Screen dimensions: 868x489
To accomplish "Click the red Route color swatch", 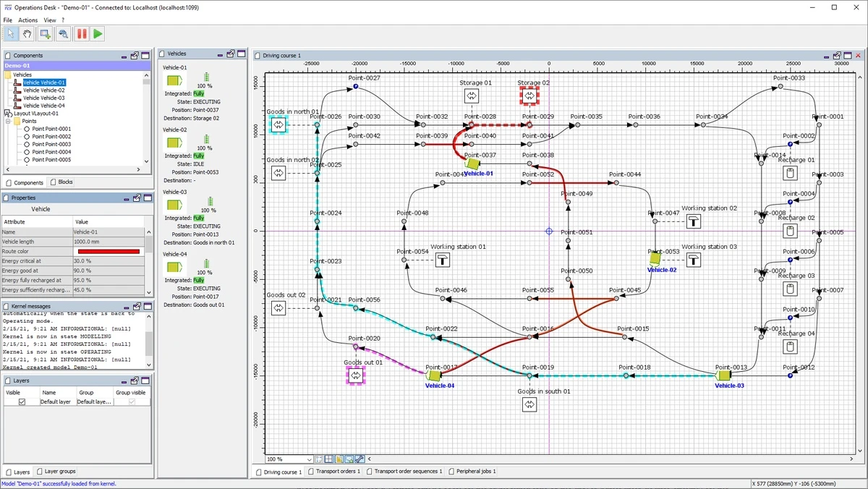I will (x=109, y=252).
